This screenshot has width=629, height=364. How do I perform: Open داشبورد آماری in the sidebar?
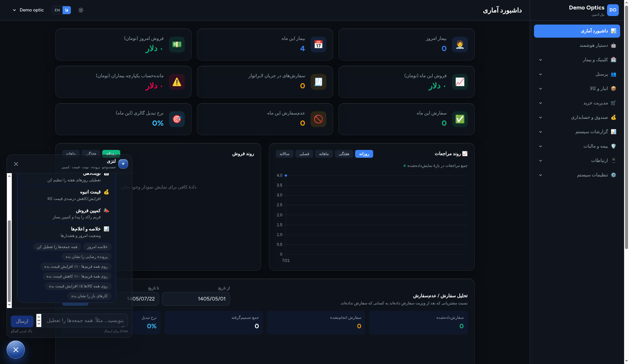pos(577,31)
